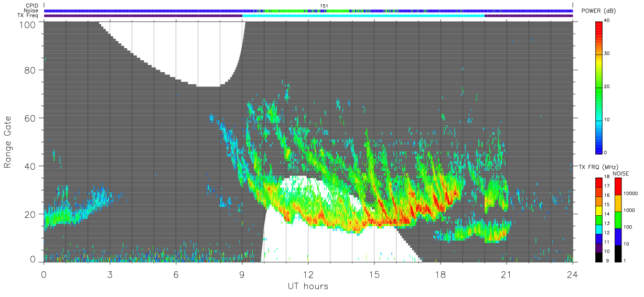
Task: Click the x-axis tick label '12'
Action: pyautogui.click(x=308, y=273)
